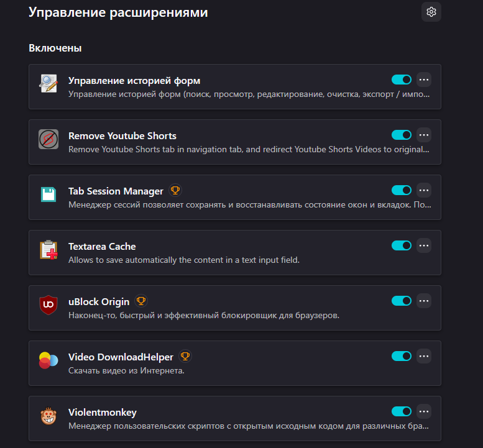The image size is (483, 448).
Task: Turn off the Violentmonkey toggle
Action: click(x=402, y=411)
